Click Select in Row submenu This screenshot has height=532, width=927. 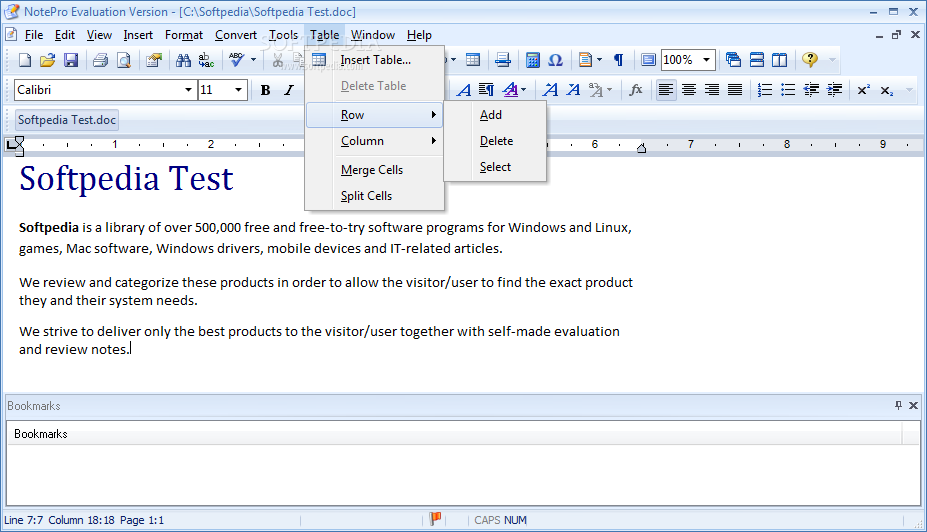495,167
